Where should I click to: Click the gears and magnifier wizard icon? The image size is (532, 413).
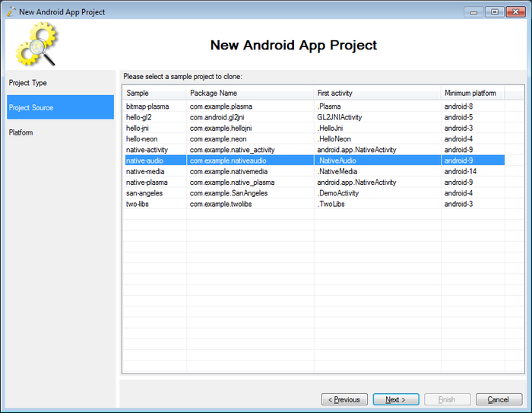[x=36, y=44]
